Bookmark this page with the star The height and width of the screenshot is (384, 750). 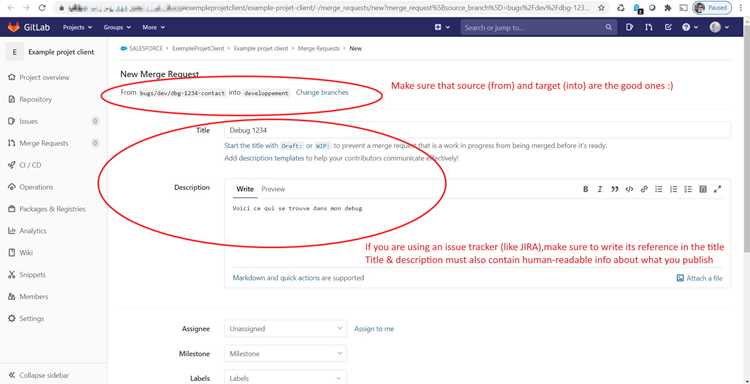pos(601,8)
